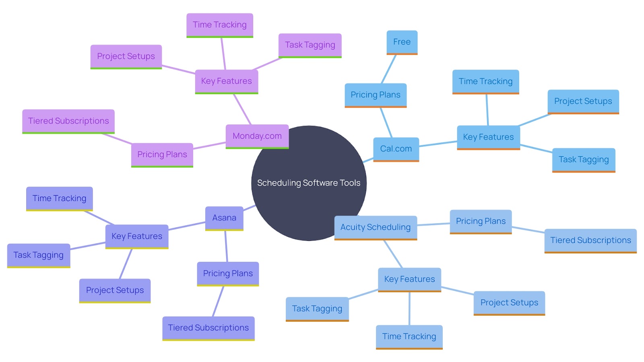Click Tiered Subscriptions in the Acuity Scheduling branch
The height and width of the screenshot is (362, 644).
point(591,241)
